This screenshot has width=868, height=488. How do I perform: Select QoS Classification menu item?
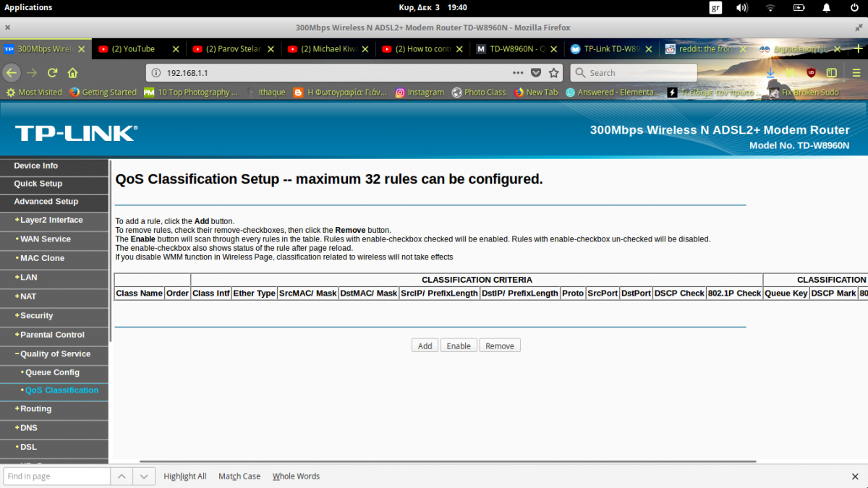tap(61, 390)
